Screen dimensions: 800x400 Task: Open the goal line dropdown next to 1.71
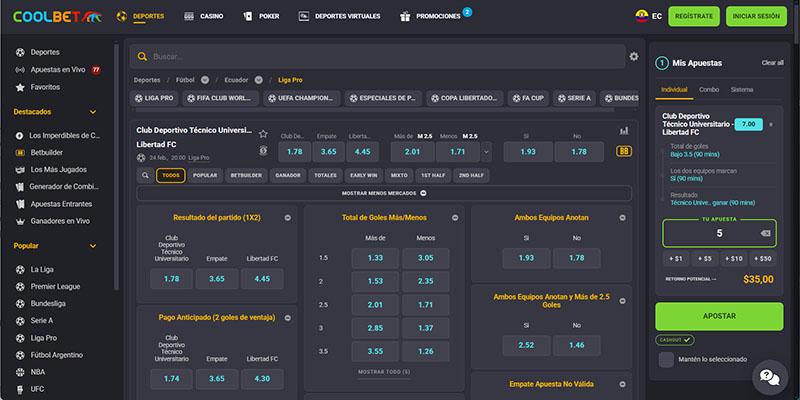486,152
